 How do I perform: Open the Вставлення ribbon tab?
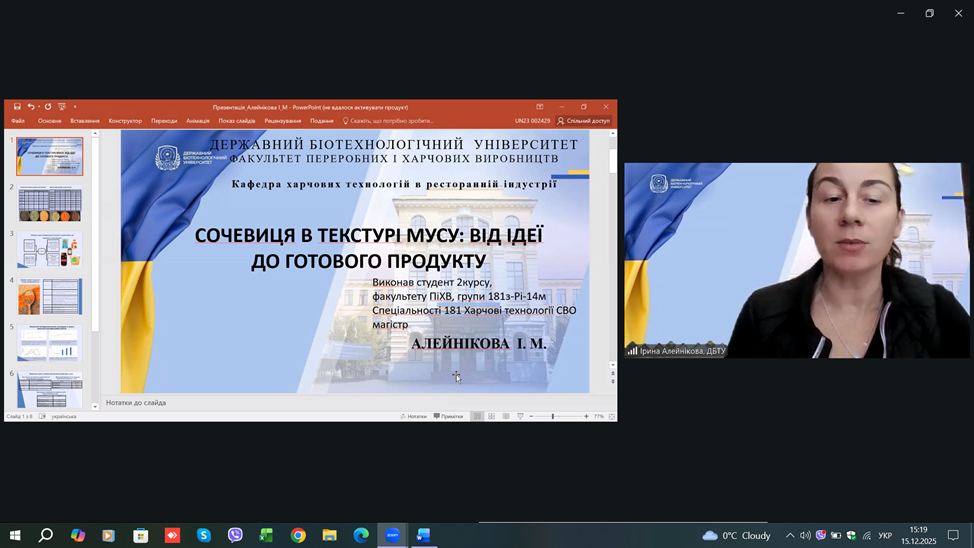point(85,121)
